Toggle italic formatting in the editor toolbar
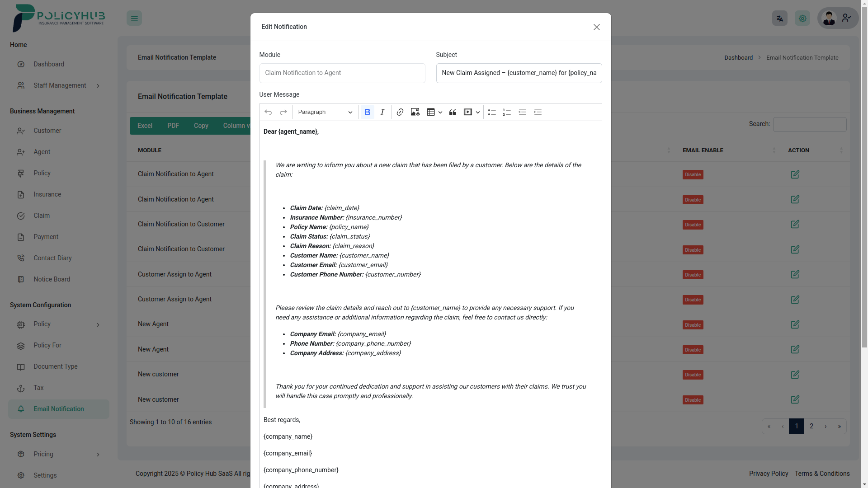868x488 pixels. pos(382,112)
